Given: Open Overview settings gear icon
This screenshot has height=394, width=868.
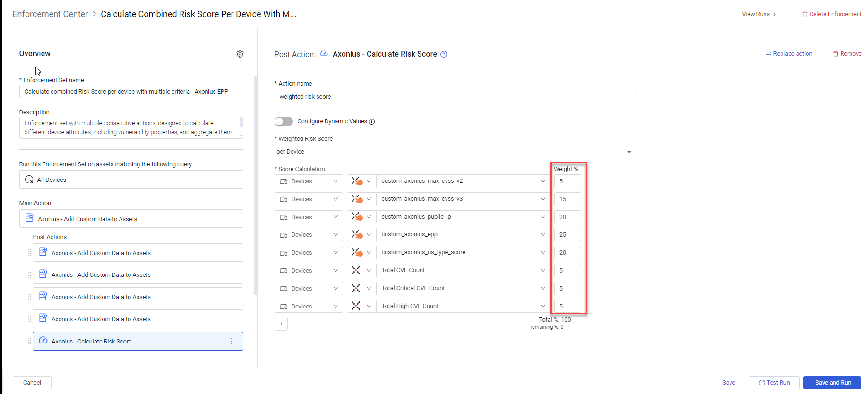Looking at the screenshot, I should (x=240, y=54).
